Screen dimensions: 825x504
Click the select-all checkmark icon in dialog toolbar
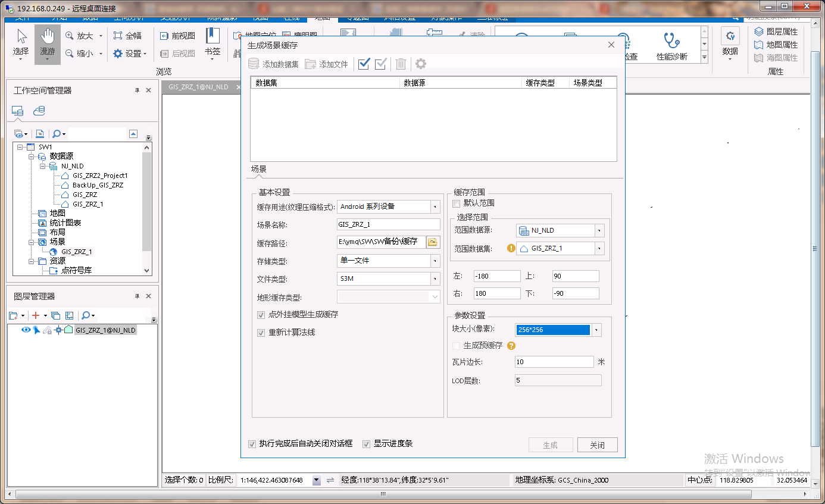[x=364, y=64]
